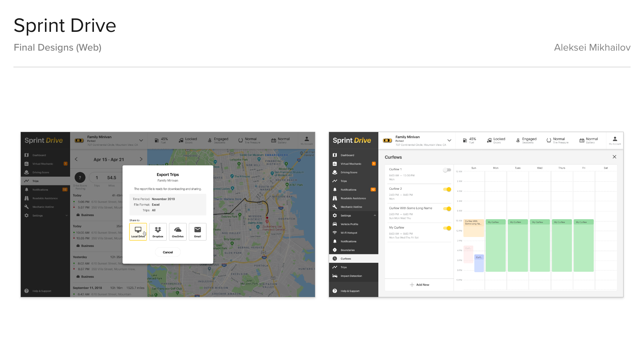
Task: Turn off the My Curfew toggle
Action: click(x=447, y=228)
